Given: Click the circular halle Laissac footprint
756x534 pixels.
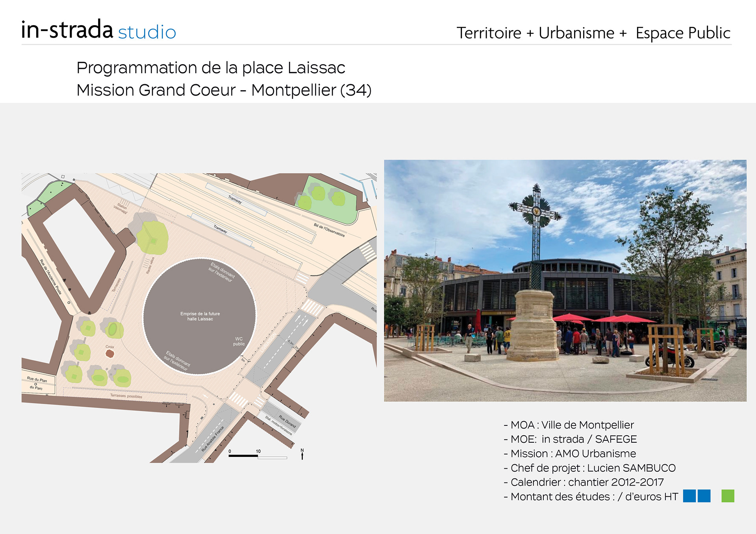Looking at the screenshot, I should pos(200,299).
